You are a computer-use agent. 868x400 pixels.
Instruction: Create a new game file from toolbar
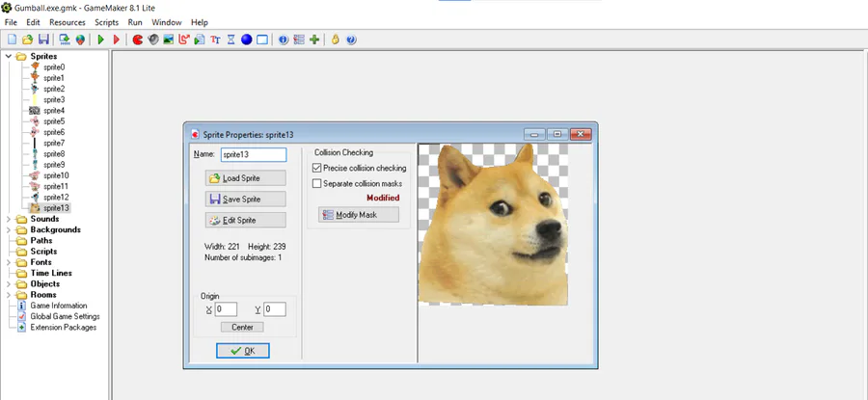(13, 40)
